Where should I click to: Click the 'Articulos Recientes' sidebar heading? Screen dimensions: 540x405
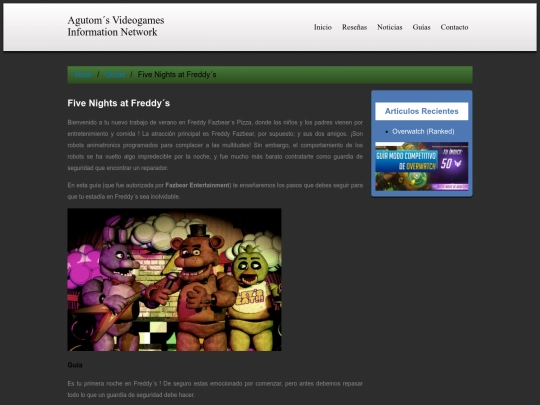click(422, 111)
